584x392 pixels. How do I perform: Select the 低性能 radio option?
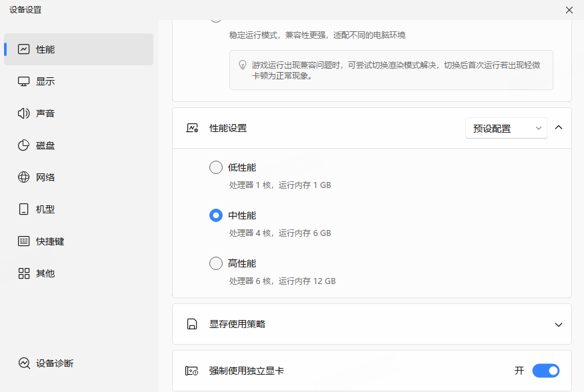point(216,167)
